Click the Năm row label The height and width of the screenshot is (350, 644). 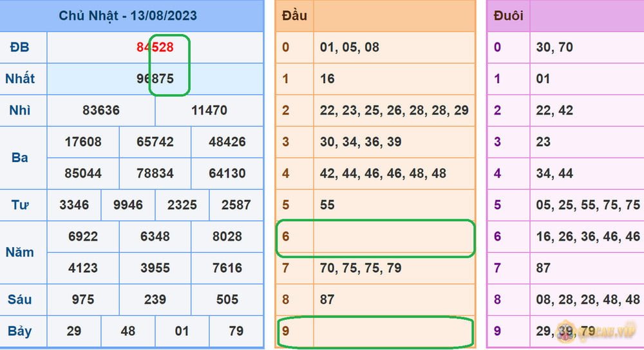(x=20, y=252)
